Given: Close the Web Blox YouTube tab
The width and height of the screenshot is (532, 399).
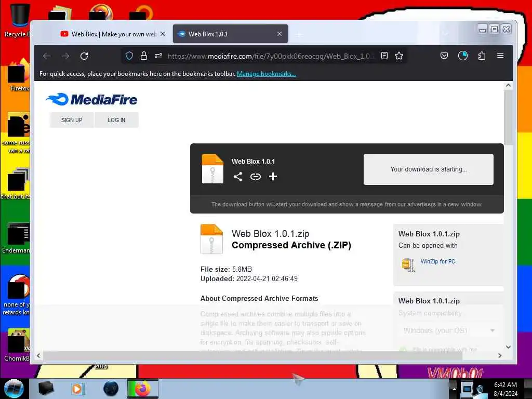Looking at the screenshot, I should (163, 34).
